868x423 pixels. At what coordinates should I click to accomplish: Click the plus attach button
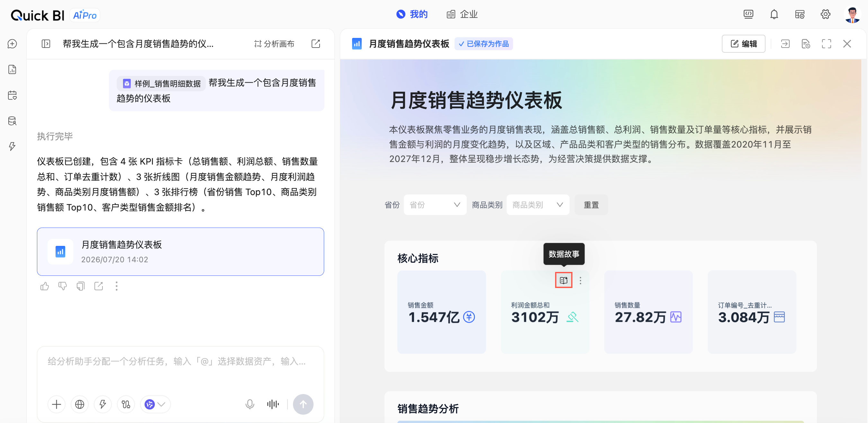[57, 404]
